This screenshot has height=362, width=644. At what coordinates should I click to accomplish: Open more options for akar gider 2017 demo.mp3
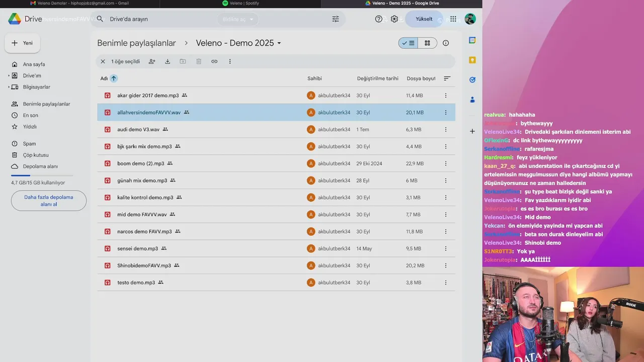click(x=446, y=96)
